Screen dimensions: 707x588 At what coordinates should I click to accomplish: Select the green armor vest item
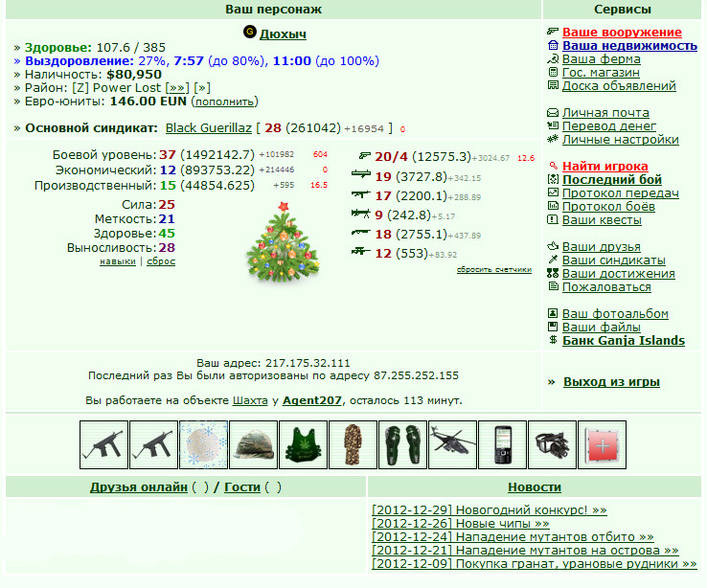[303, 444]
